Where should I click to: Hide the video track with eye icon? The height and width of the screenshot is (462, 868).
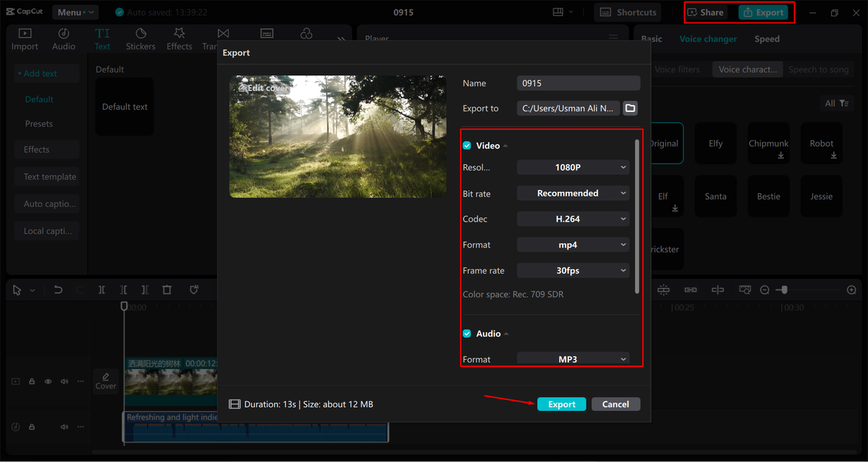(48, 381)
